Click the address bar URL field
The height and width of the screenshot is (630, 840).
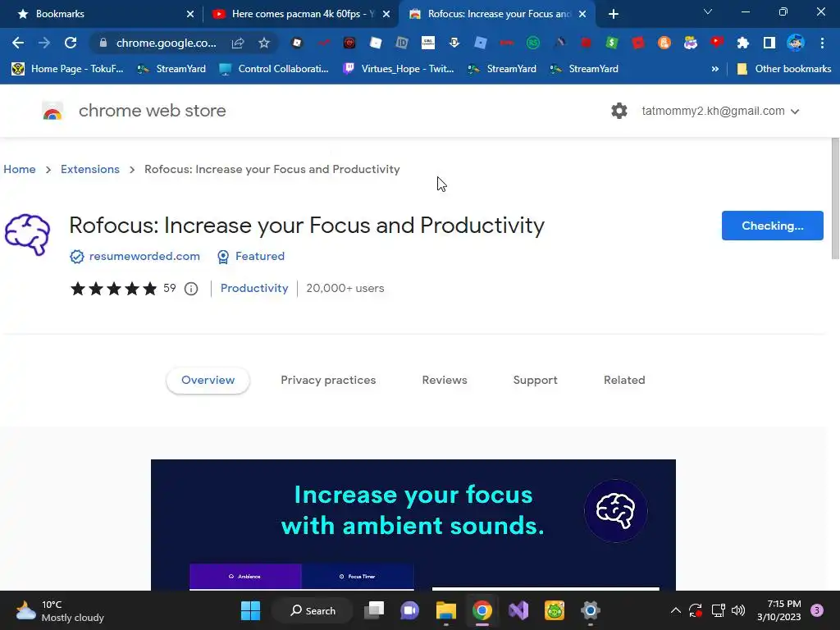tap(166, 43)
